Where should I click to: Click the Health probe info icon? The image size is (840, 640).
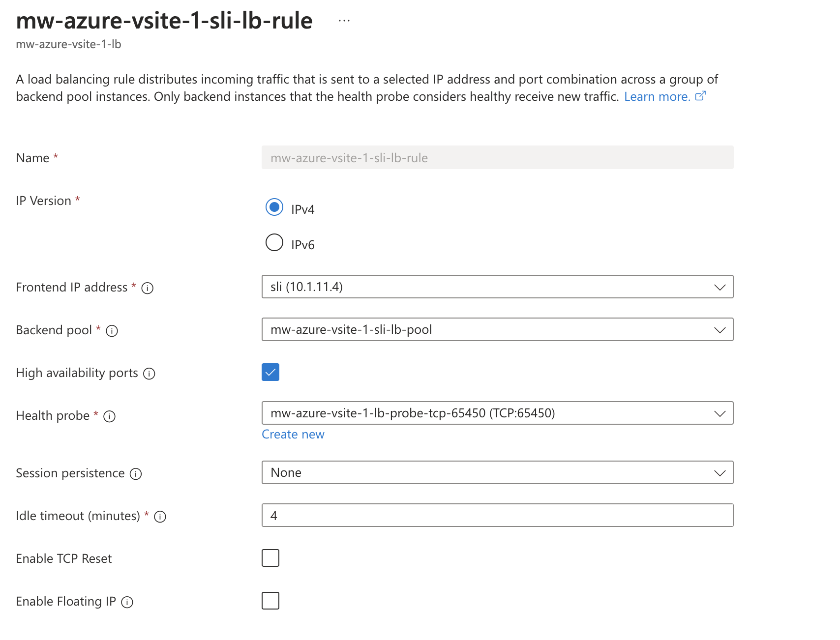point(110,416)
